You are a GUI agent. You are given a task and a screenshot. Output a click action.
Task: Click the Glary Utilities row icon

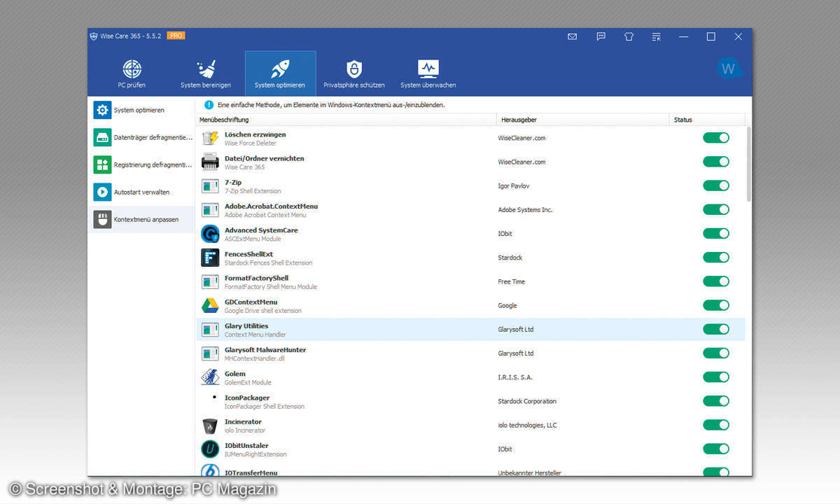coord(210,329)
